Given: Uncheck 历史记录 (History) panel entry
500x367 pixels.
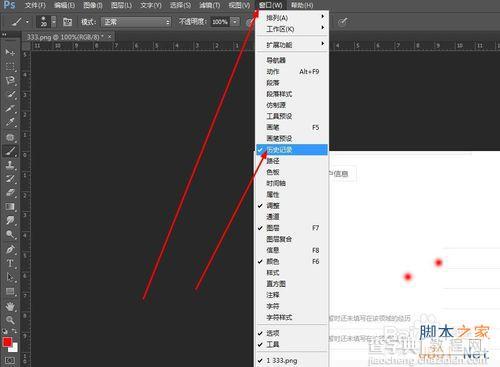Looking at the screenshot, I should [292, 150].
